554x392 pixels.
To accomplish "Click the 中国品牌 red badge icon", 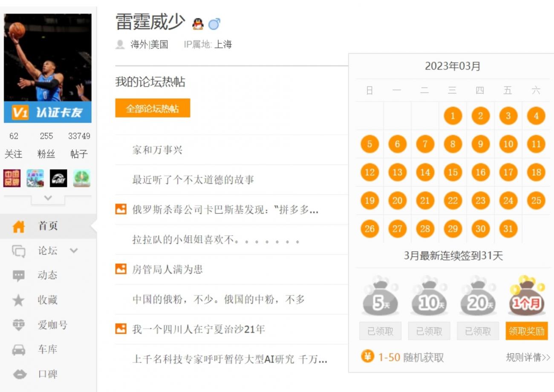I will 12,178.
